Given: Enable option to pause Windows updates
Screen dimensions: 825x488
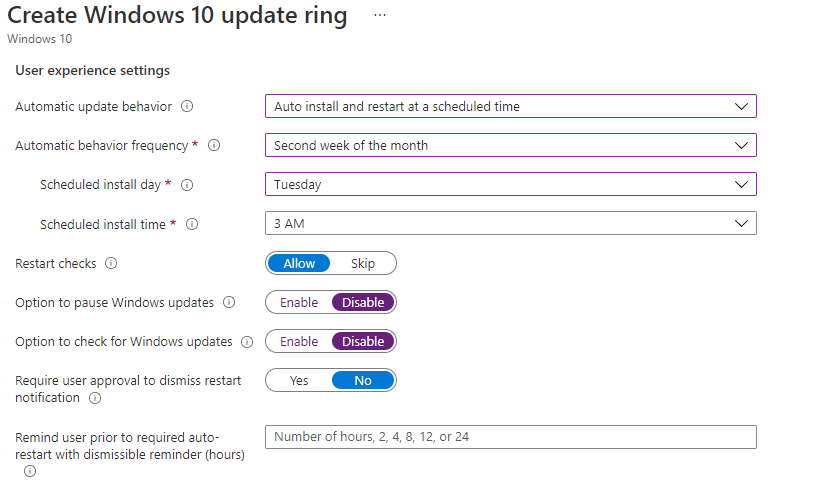Looking at the screenshot, I should pyautogui.click(x=299, y=303).
